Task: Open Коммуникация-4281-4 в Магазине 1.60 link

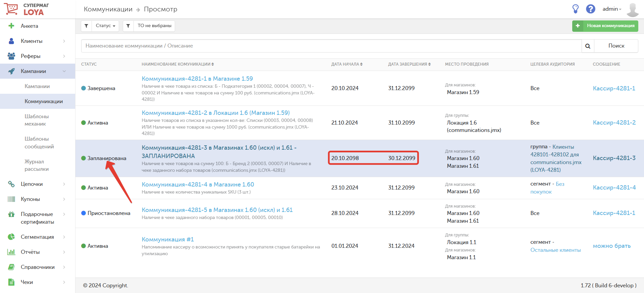Action: tap(198, 185)
